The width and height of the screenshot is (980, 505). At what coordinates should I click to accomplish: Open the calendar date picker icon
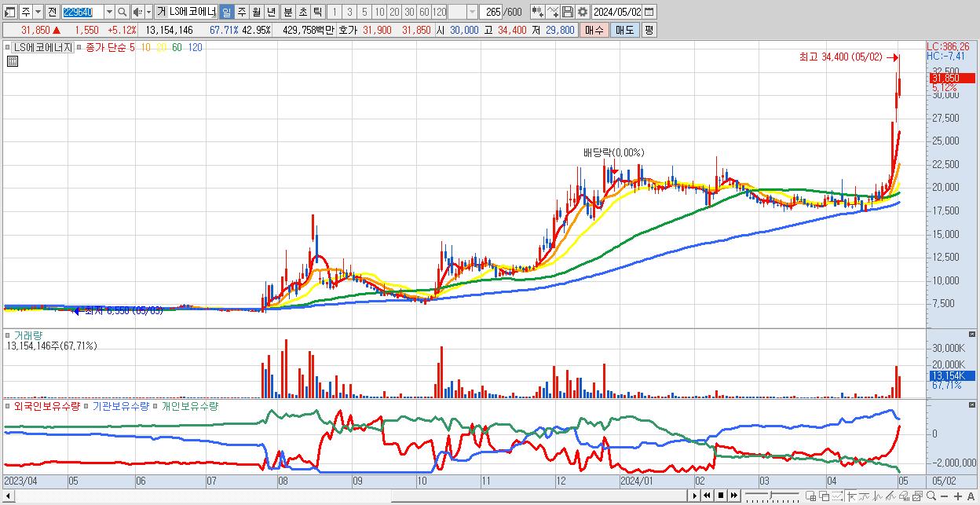649,12
